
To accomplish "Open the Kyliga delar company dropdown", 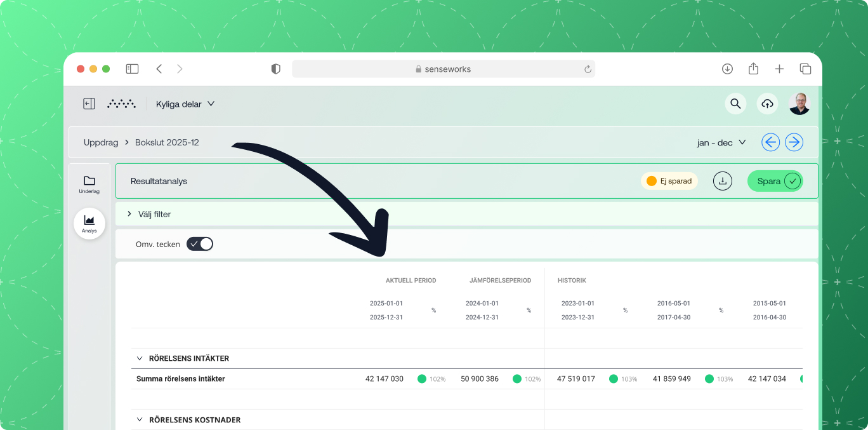I will 185,104.
